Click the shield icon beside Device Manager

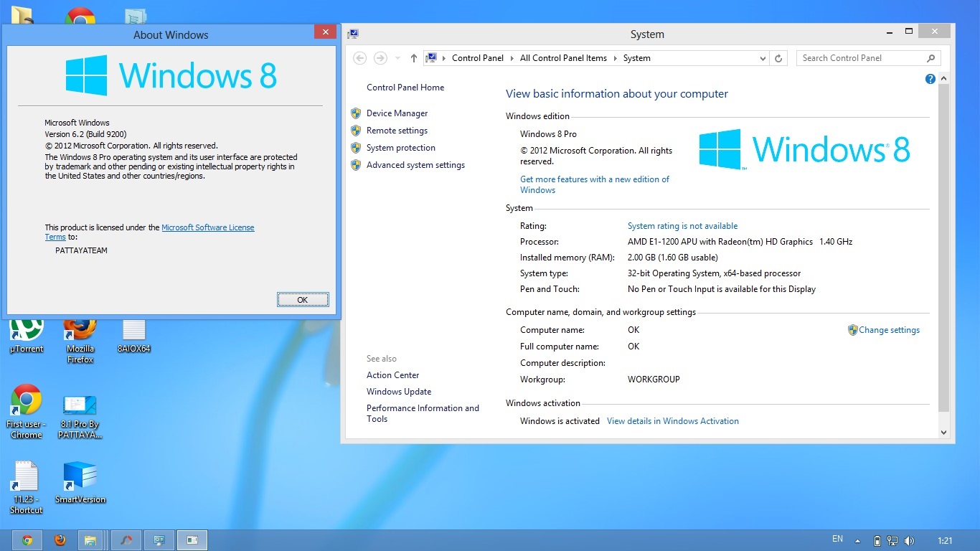(356, 113)
